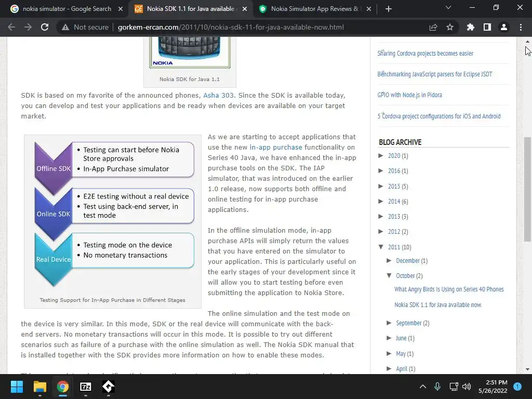Screen dimensions: 532x399
Task: Open GPIO with Node.js in Pidora
Action: pyautogui.click(x=409, y=95)
